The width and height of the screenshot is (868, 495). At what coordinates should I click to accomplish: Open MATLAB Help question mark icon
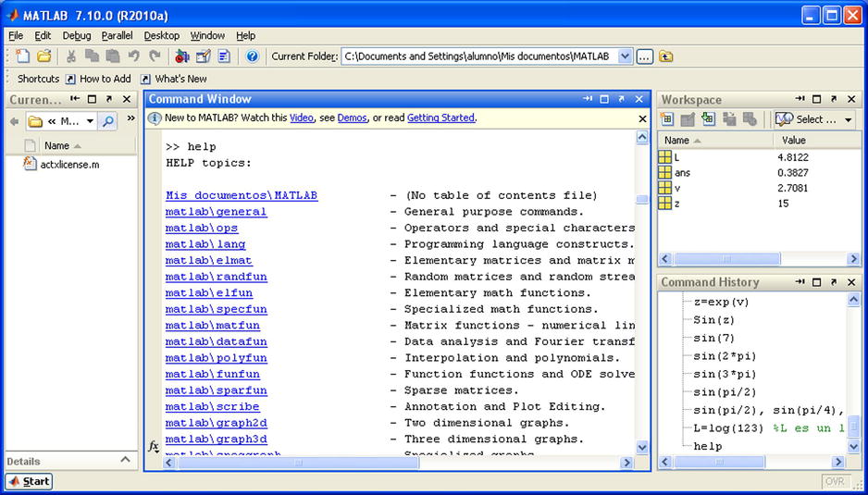(253, 56)
